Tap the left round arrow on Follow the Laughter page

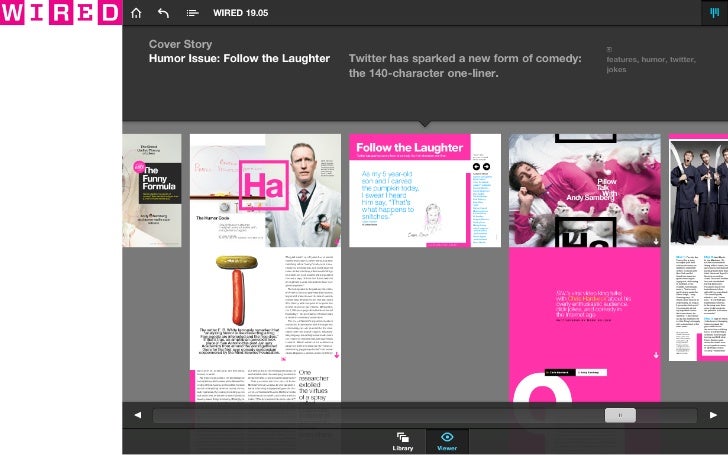coord(476,167)
